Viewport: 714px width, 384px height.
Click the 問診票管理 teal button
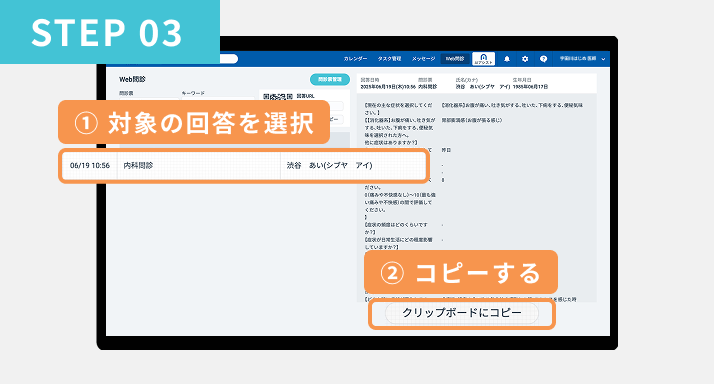coord(330,79)
